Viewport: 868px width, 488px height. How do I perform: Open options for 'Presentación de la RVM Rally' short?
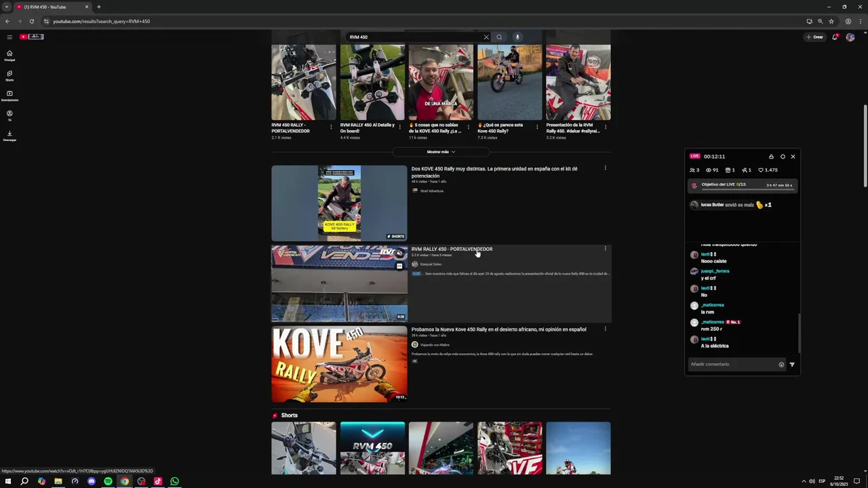[606, 127]
